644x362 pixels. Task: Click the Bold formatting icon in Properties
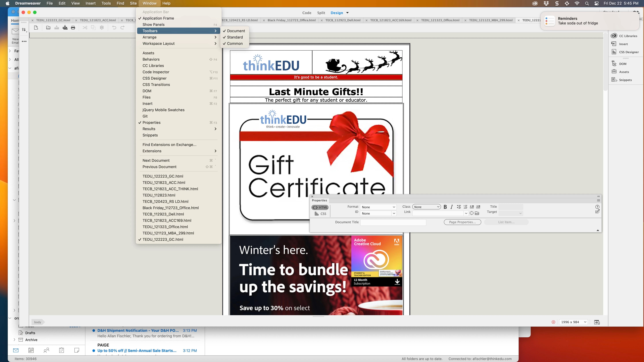445,207
